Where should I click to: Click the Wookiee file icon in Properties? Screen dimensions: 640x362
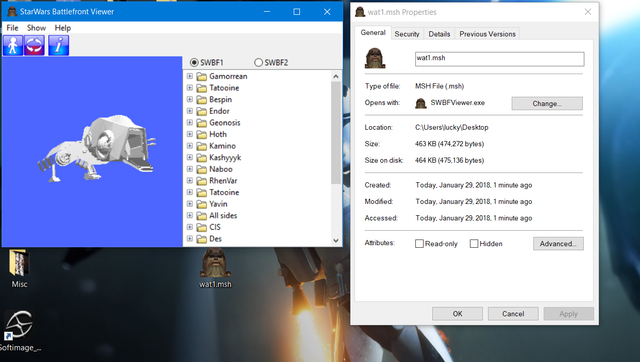(x=375, y=58)
